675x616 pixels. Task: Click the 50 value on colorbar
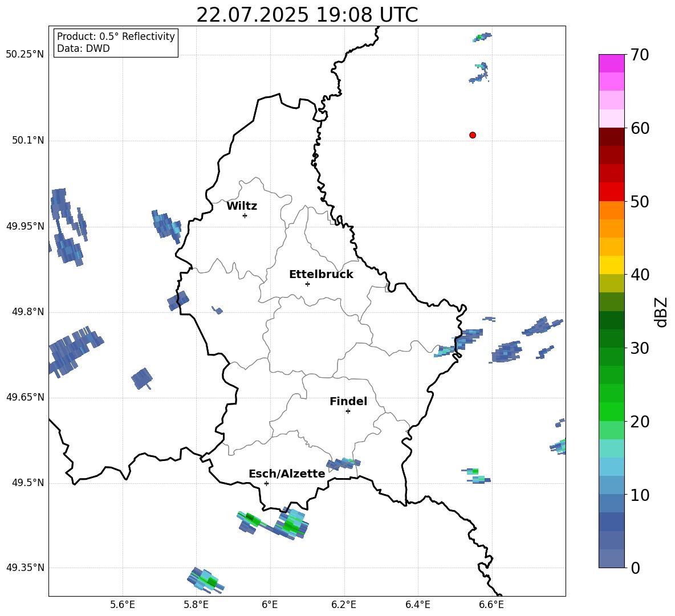[x=640, y=201]
